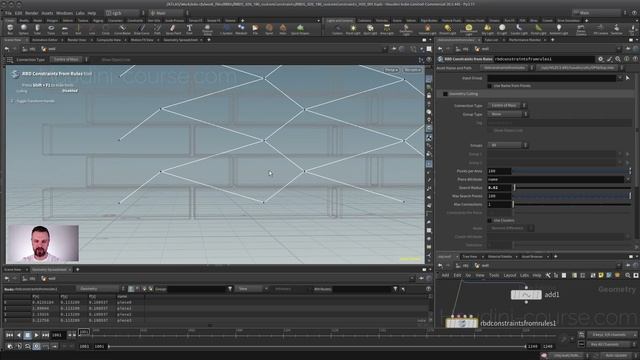
Task: Open Connection Type dropdown above viewport
Action: pyautogui.click(x=68, y=60)
